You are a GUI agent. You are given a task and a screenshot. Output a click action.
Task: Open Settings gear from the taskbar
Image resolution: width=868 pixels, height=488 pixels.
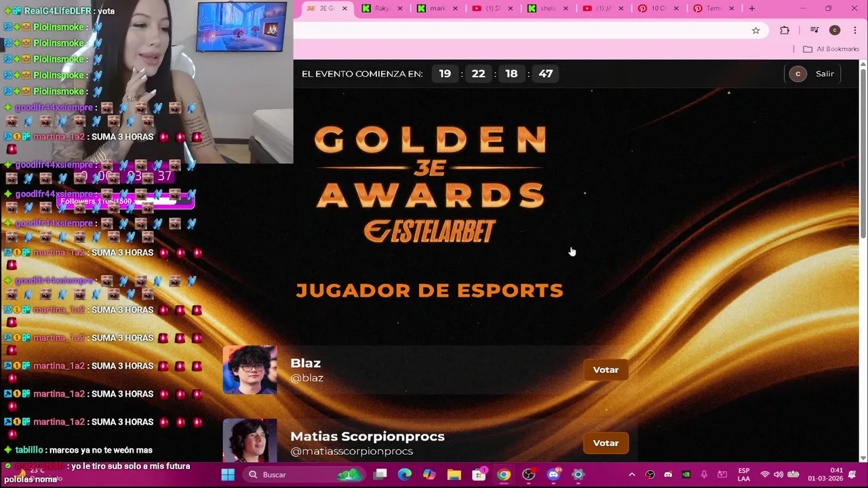578,474
